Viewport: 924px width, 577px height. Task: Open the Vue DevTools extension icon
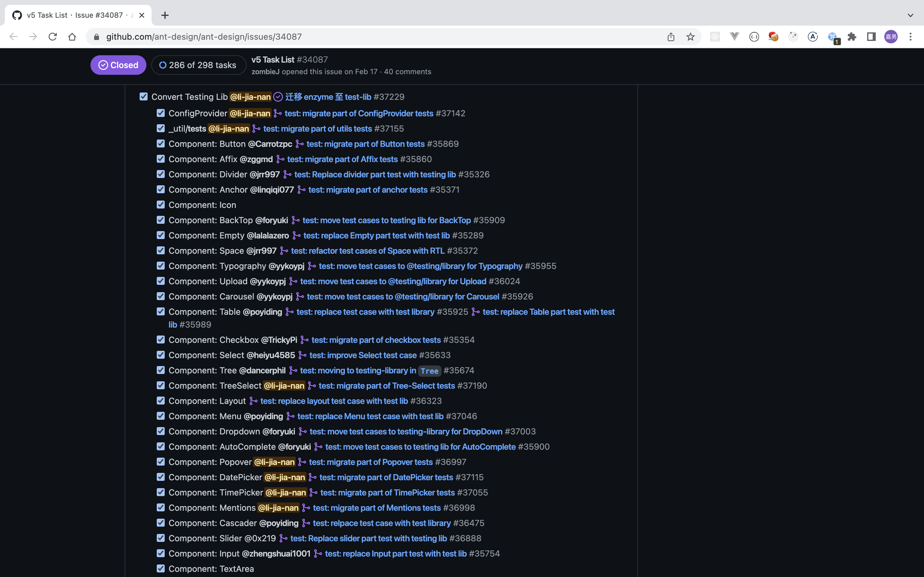pos(734,37)
